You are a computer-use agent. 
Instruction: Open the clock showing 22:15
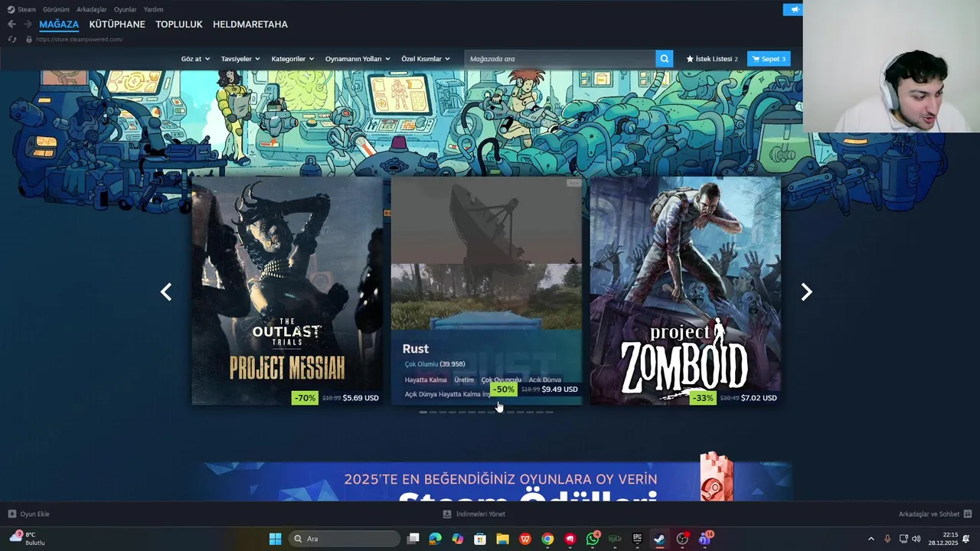943,539
